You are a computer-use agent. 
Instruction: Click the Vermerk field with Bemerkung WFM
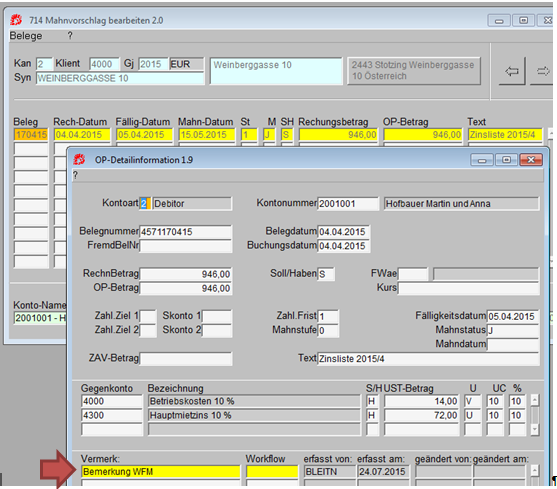(x=161, y=472)
